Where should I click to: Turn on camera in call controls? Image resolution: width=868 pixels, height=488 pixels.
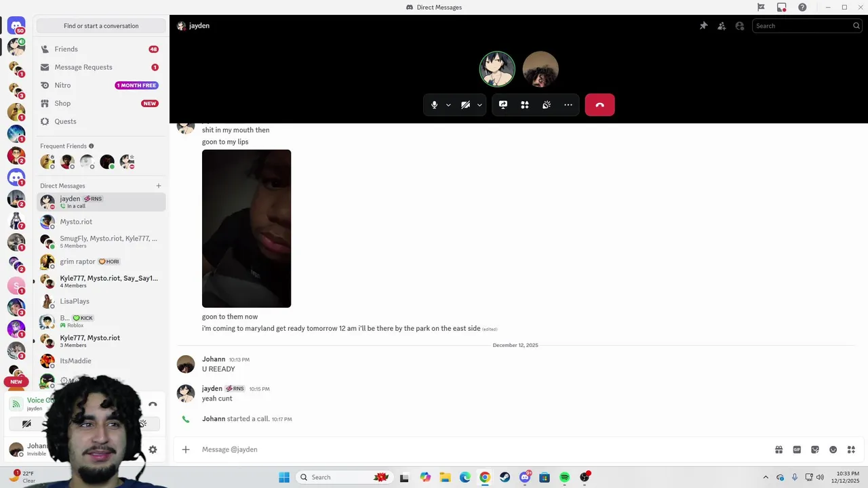coord(465,105)
